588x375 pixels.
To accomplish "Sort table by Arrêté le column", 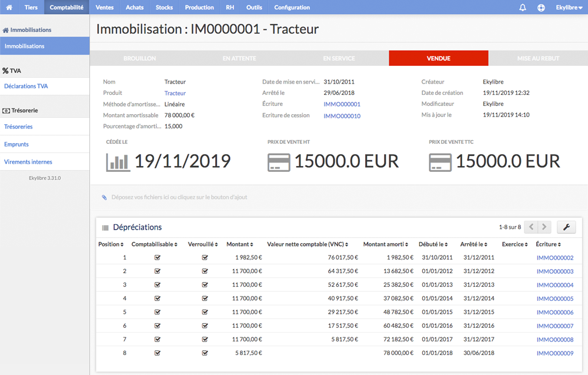I will [x=473, y=244].
